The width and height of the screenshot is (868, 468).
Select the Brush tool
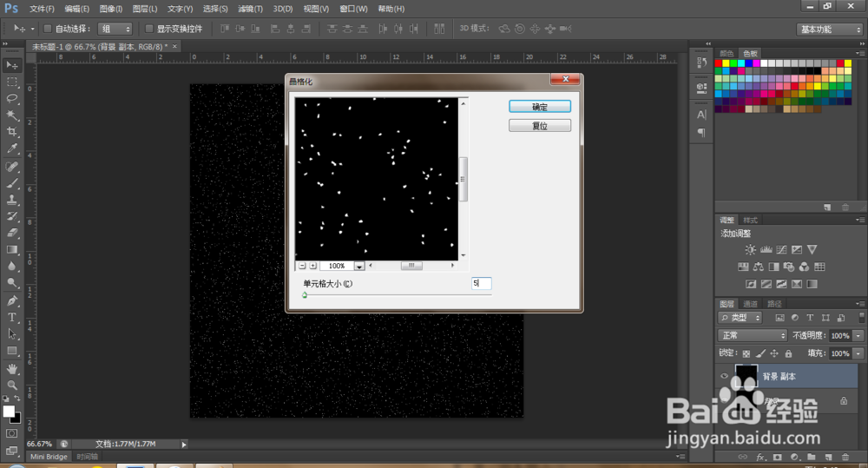point(11,183)
